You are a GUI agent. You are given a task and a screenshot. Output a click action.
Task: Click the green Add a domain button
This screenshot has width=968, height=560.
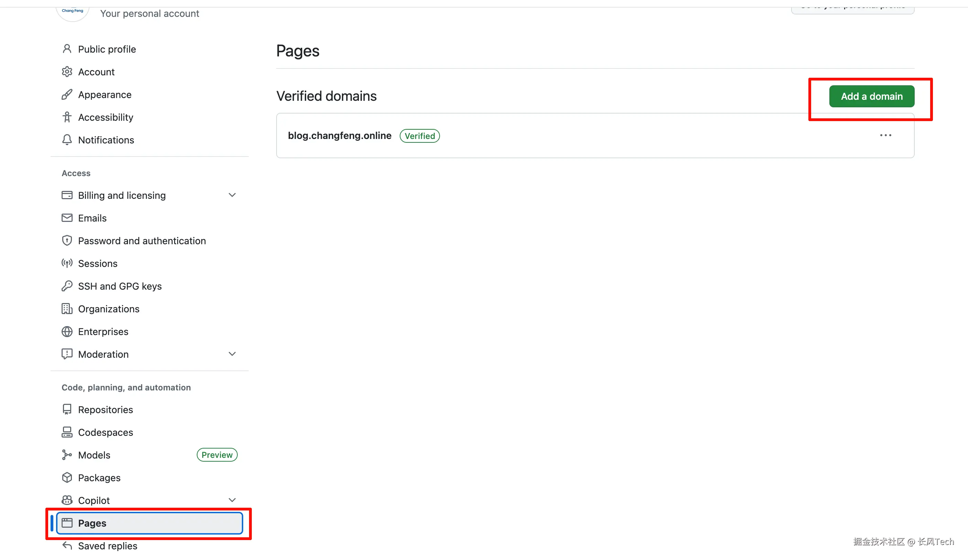[872, 96]
